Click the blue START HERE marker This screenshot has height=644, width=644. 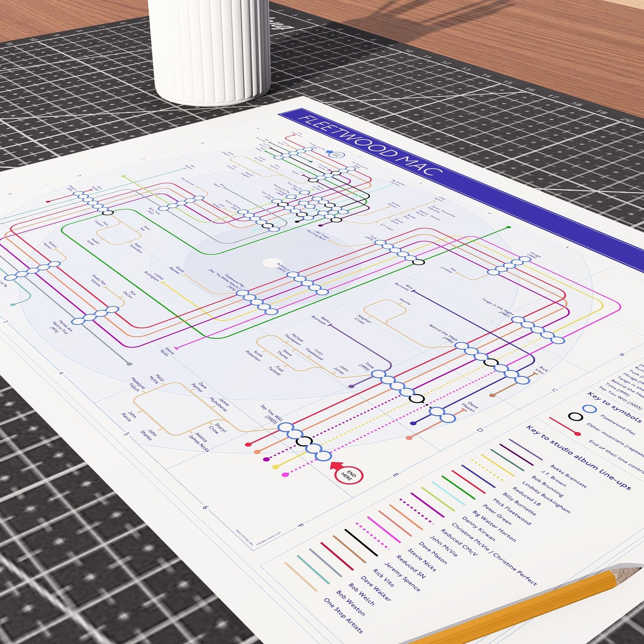point(335,153)
